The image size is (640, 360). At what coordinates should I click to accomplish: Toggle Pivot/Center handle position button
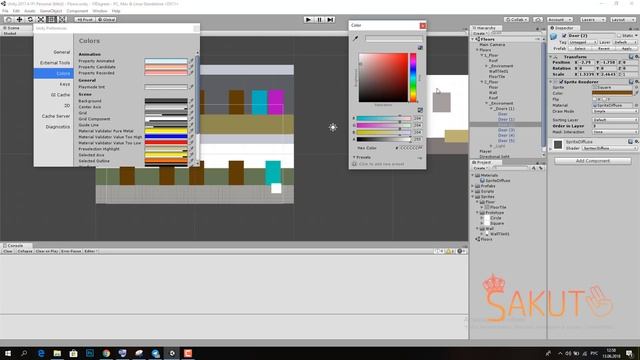pos(84,19)
